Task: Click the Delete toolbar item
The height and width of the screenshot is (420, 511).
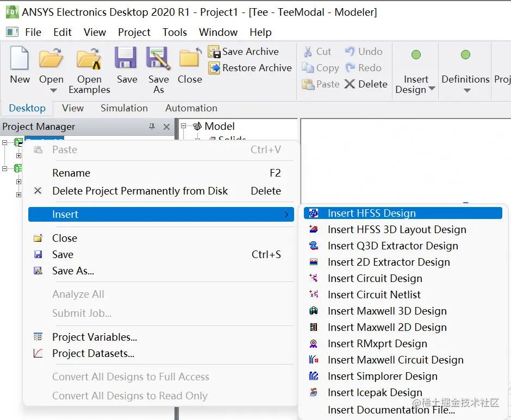Action: point(366,84)
